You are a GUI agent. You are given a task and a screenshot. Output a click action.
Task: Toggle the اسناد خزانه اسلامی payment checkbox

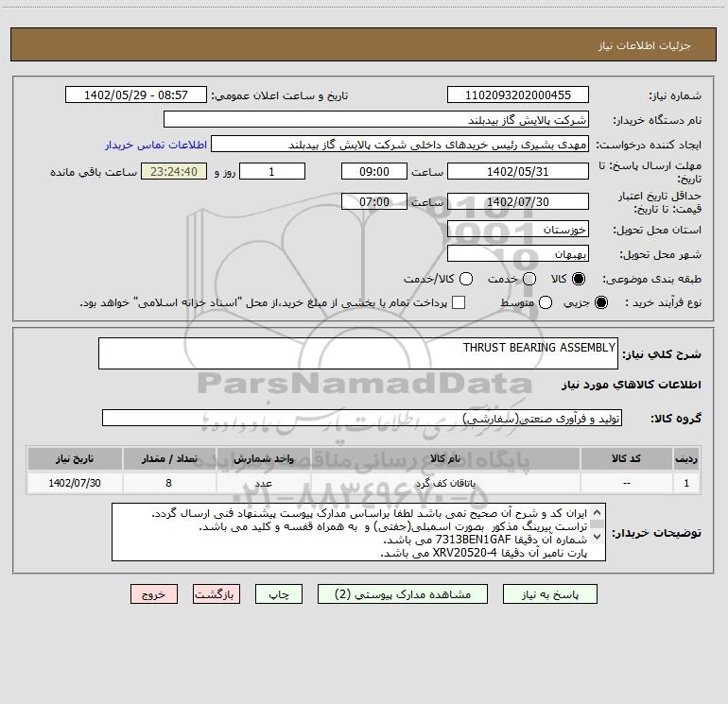pyautogui.click(x=459, y=302)
